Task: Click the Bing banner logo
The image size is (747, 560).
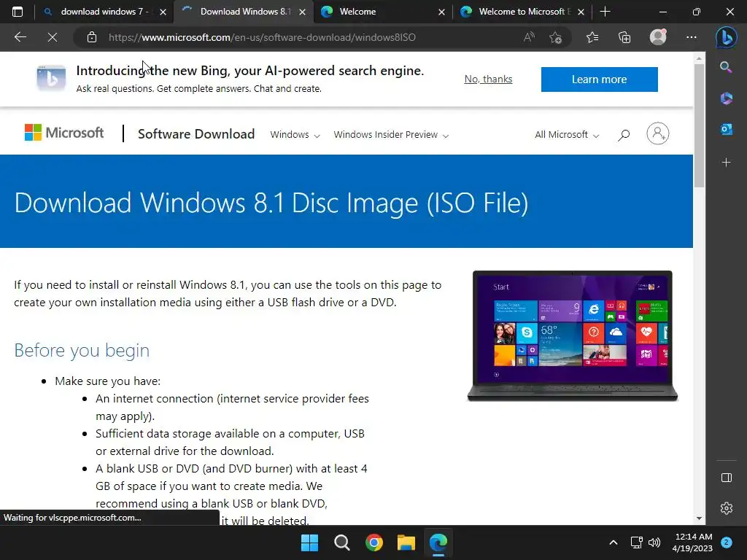Action: 51,78
